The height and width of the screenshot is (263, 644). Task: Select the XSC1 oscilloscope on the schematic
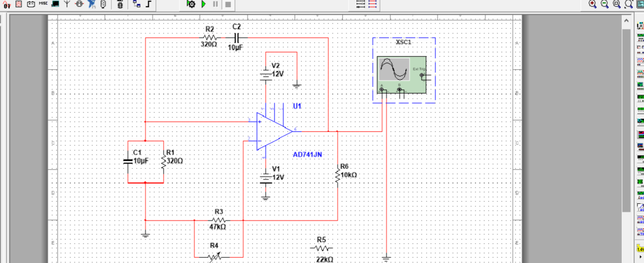click(401, 75)
